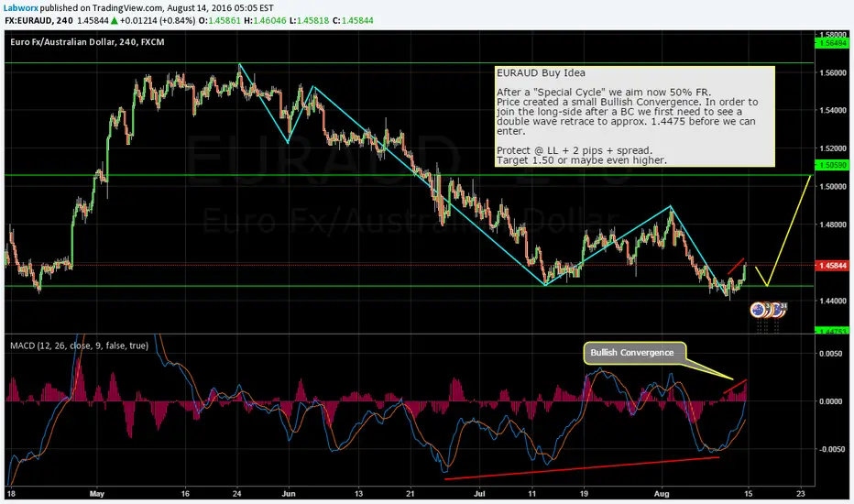Click the May date label on time axis
This screenshot has height=504, width=854.
tap(96, 494)
